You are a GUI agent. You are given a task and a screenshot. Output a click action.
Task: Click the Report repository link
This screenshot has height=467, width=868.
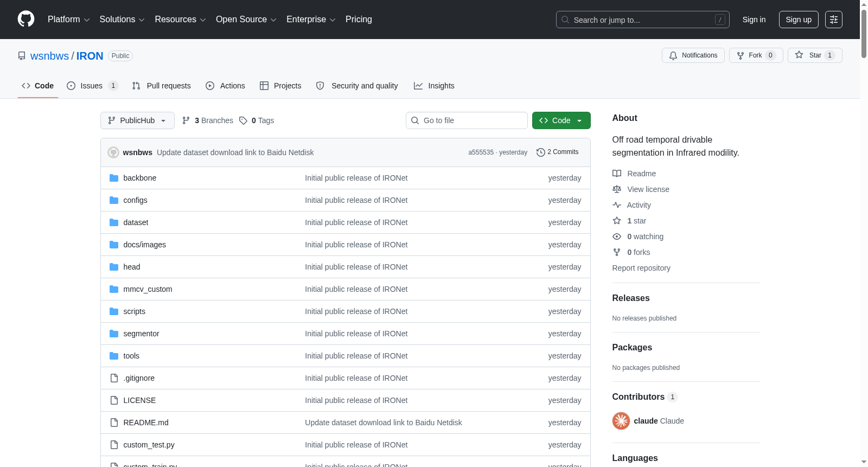click(x=641, y=268)
